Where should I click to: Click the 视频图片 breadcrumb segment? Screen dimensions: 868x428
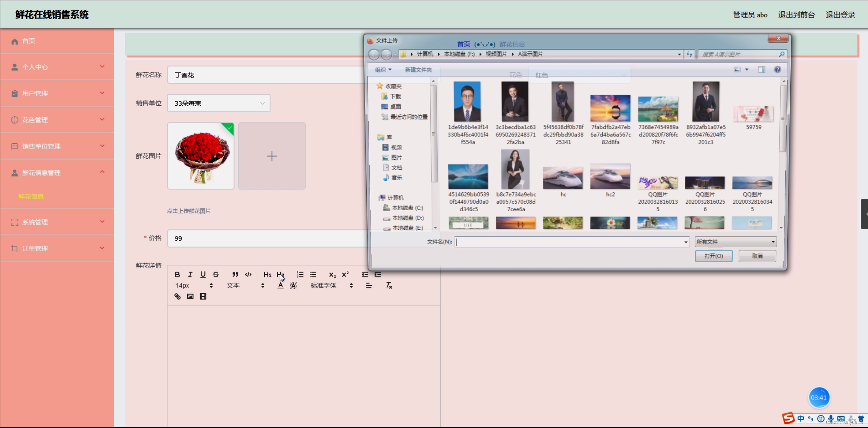click(496, 54)
